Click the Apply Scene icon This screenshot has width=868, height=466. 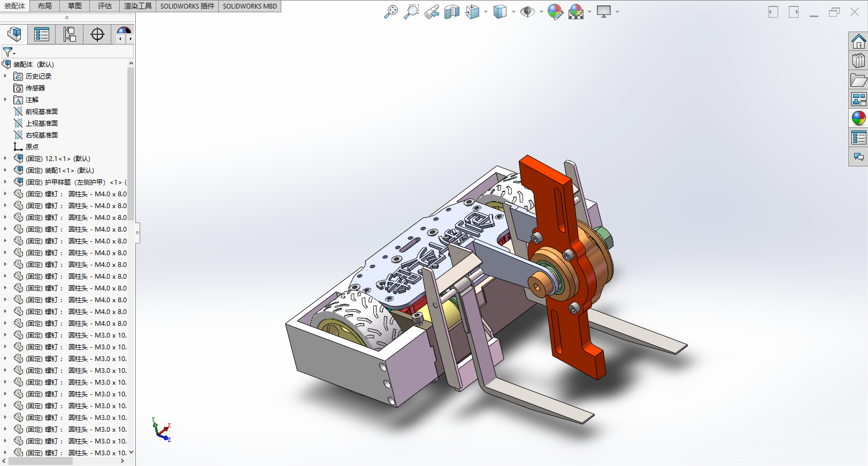tap(576, 12)
